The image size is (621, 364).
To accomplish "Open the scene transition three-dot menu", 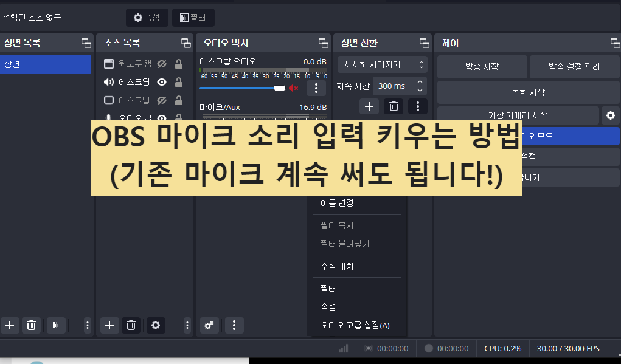I will click(x=417, y=106).
